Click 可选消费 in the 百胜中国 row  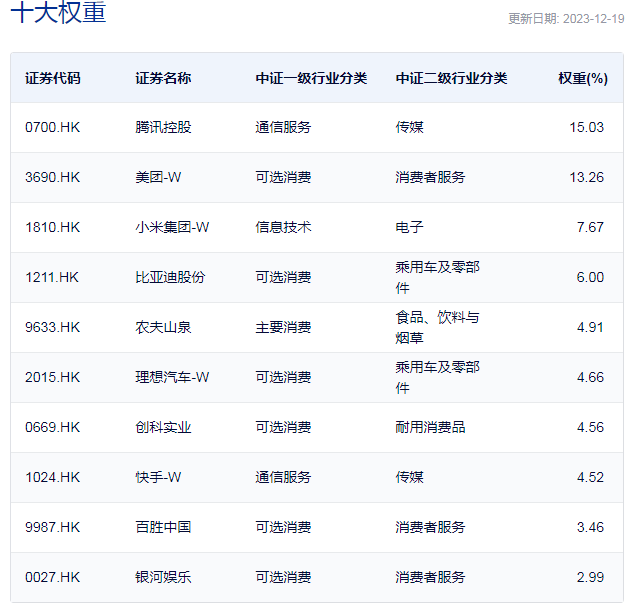click(x=283, y=527)
